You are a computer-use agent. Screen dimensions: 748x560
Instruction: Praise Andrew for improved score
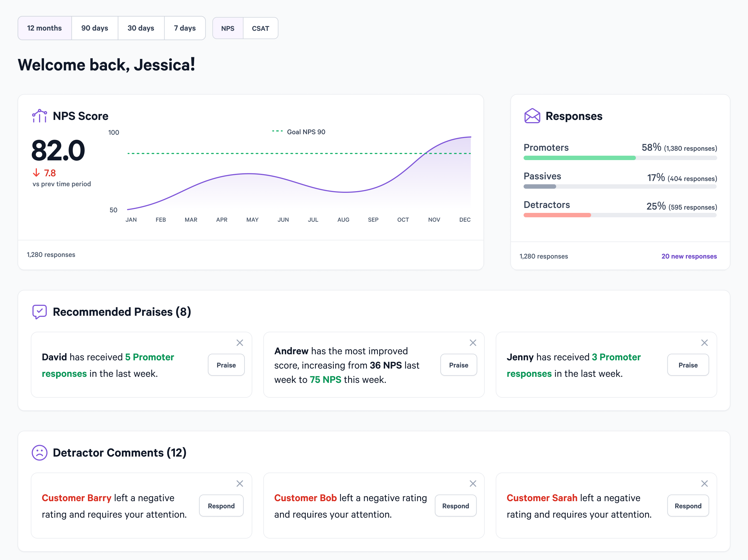click(458, 365)
